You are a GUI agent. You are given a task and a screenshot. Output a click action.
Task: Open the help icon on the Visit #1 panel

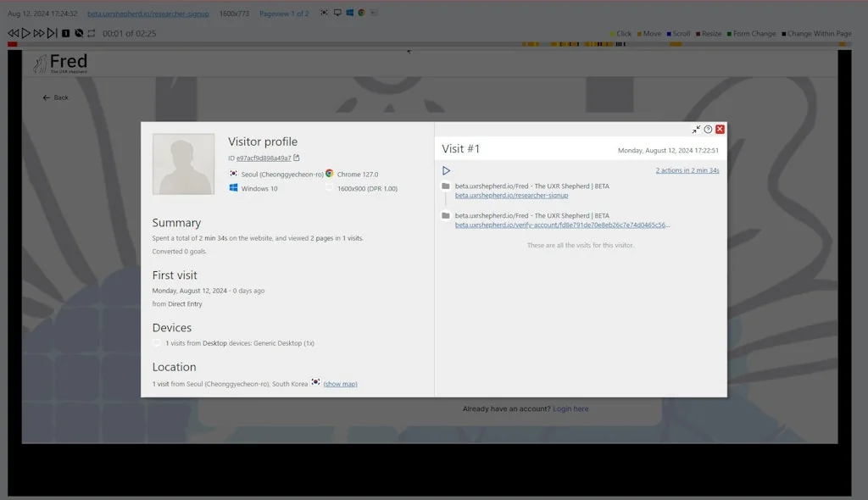709,129
